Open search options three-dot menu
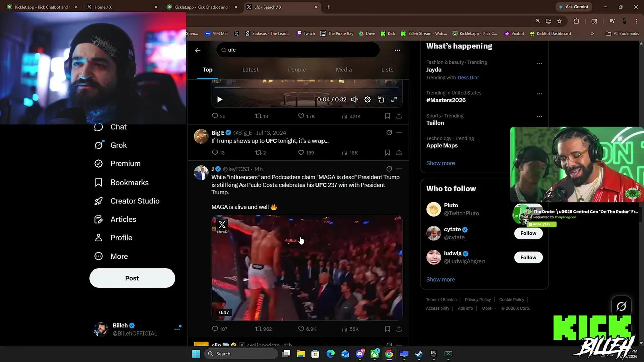The width and height of the screenshot is (644, 362). pos(397,50)
